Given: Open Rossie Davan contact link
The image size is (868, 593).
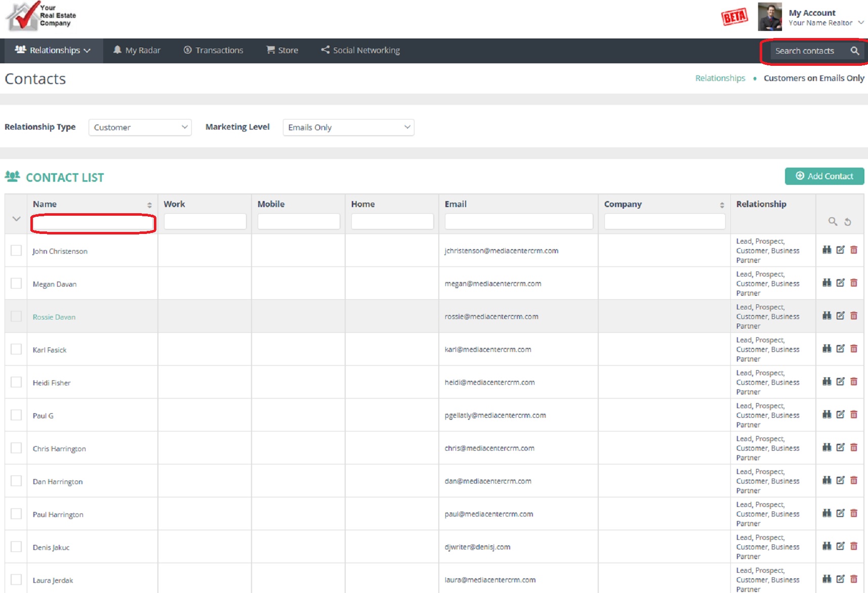Looking at the screenshot, I should (x=54, y=317).
